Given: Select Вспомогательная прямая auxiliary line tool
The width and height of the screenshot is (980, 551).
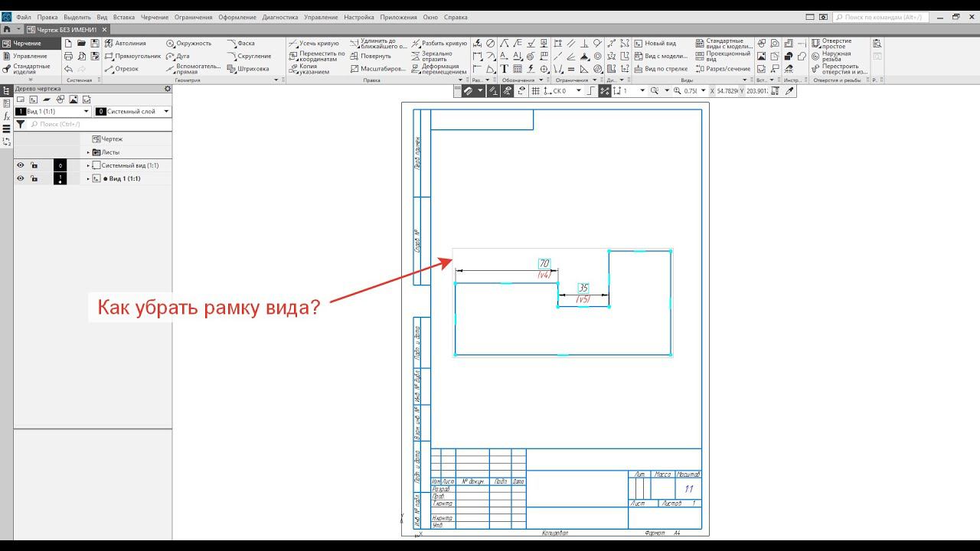Looking at the screenshot, I should [x=193, y=69].
